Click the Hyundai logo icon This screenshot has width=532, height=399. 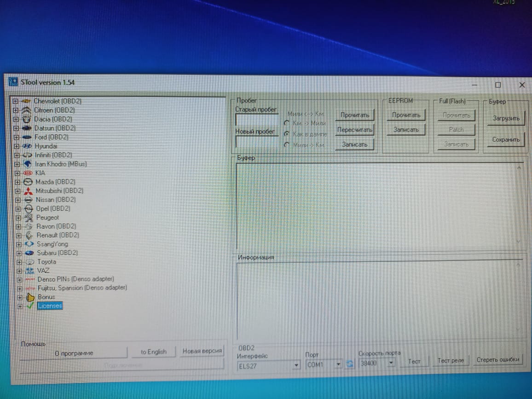[28, 146]
